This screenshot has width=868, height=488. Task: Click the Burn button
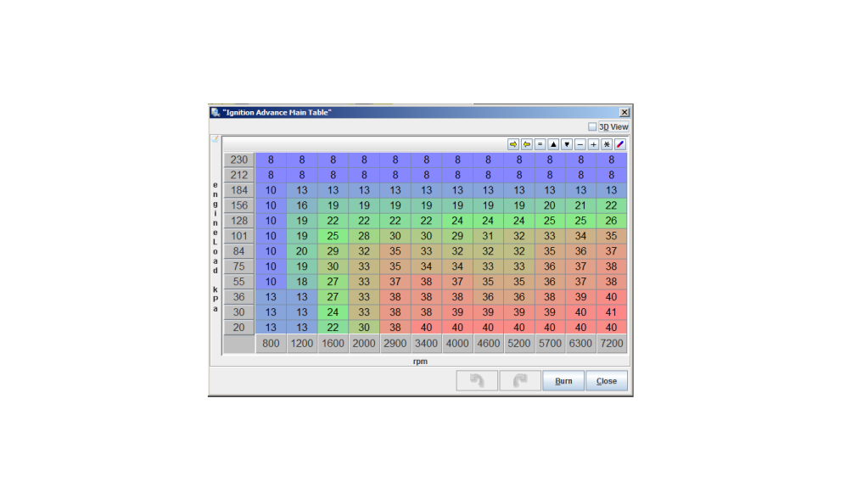(x=563, y=380)
